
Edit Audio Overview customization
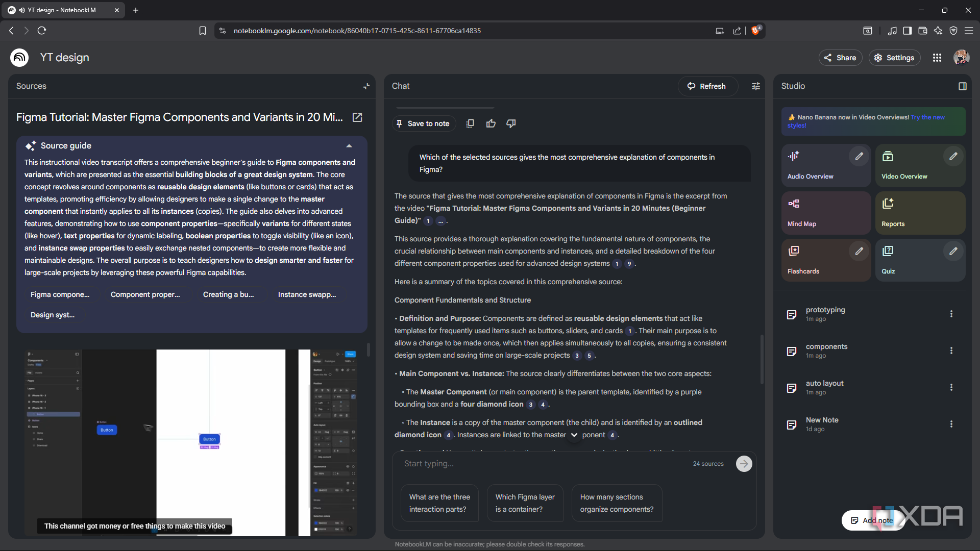[x=860, y=156]
